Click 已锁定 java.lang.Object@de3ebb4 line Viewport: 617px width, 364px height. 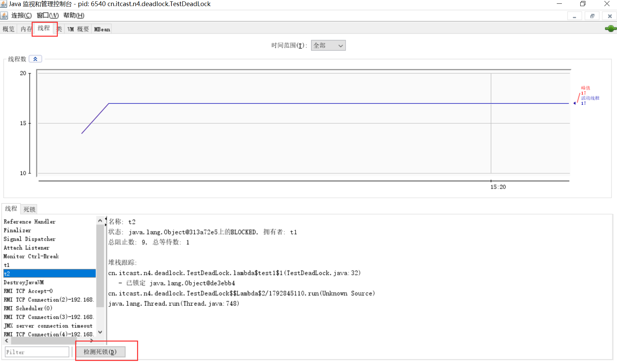pos(177,283)
